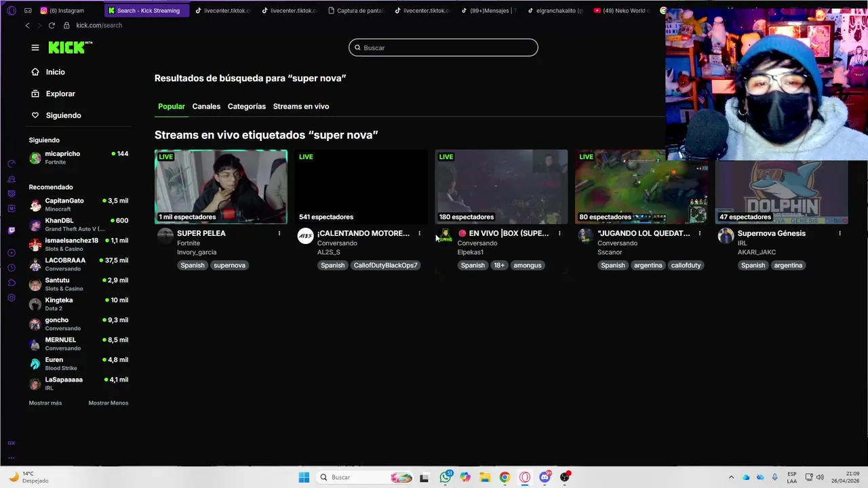Click the browser reload button
Image resolution: width=868 pixels, height=488 pixels.
click(52, 25)
